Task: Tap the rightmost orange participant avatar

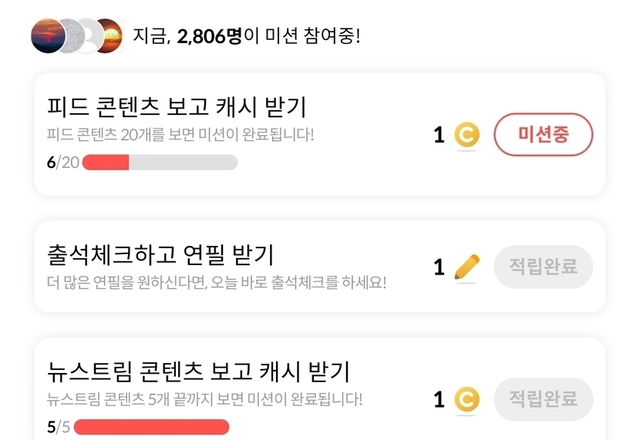Action: (107, 36)
